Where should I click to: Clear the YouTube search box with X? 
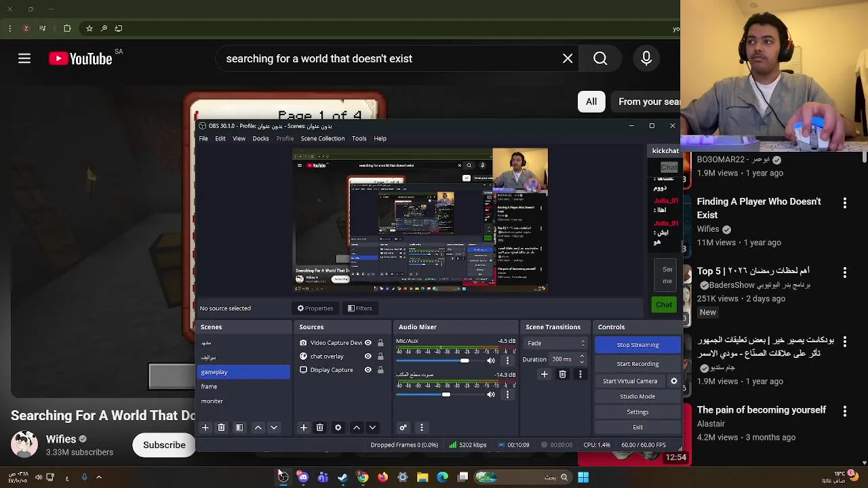tap(568, 59)
